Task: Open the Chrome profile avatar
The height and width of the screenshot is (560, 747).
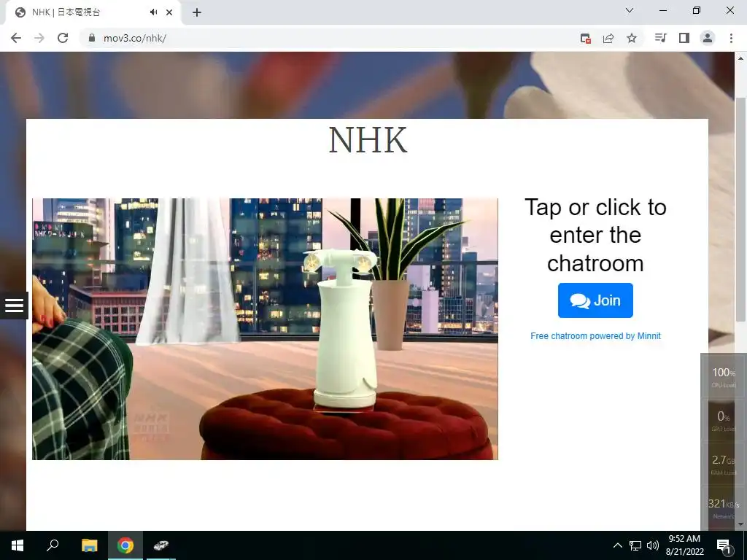Action: coord(708,38)
